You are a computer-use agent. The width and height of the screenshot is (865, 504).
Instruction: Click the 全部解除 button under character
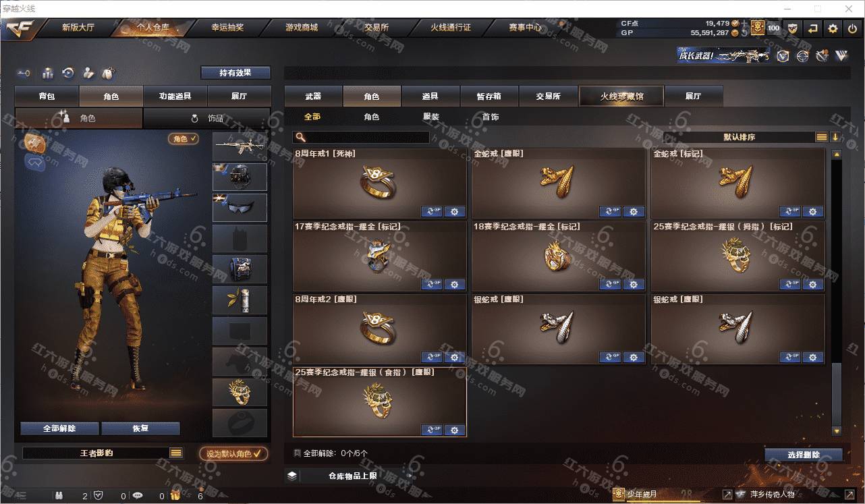(x=59, y=428)
